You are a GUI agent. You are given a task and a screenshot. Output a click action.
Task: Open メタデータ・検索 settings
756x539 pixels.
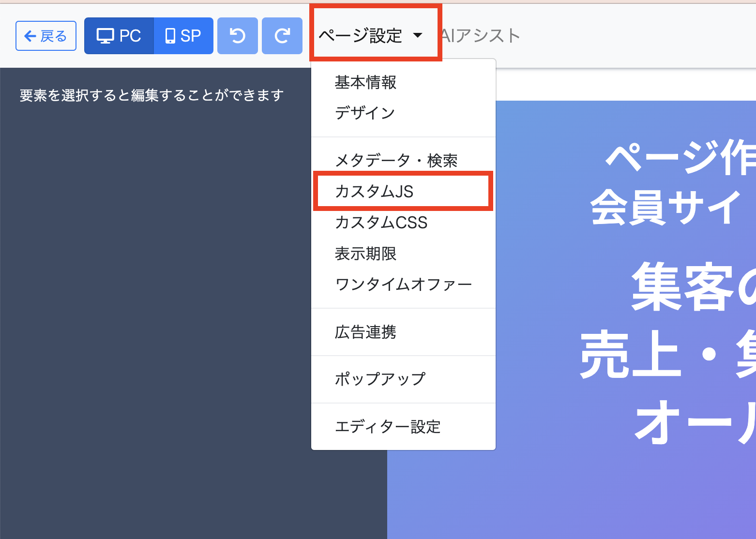(396, 160)
